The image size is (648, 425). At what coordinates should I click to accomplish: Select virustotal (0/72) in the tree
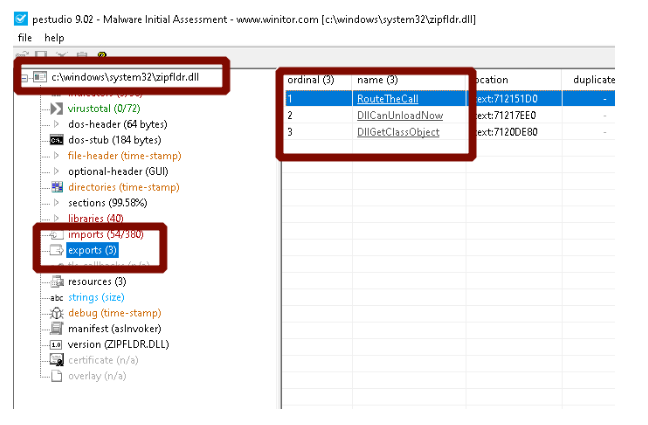pos(104,109)
